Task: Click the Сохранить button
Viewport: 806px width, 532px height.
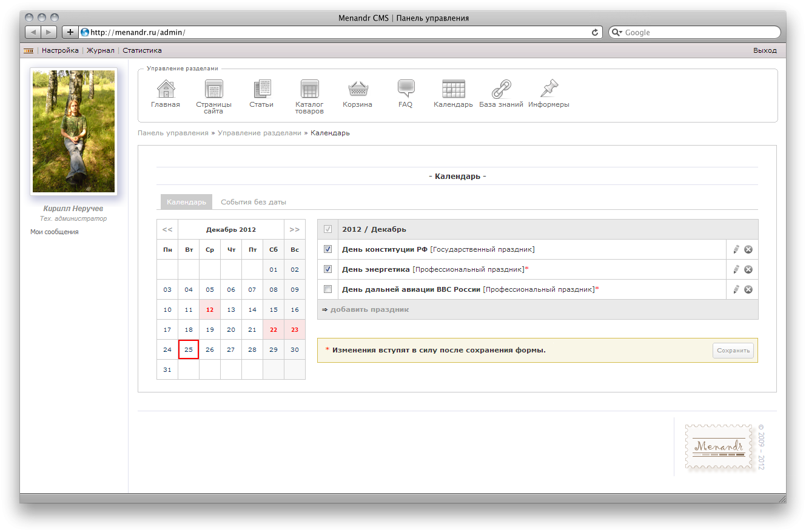Action: tap(733, 350)
